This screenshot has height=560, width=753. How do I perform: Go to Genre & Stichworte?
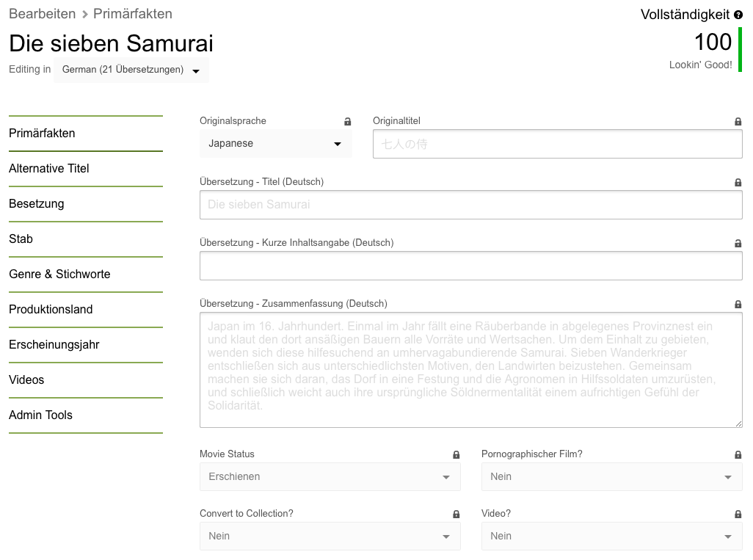(x=85, y=274)
